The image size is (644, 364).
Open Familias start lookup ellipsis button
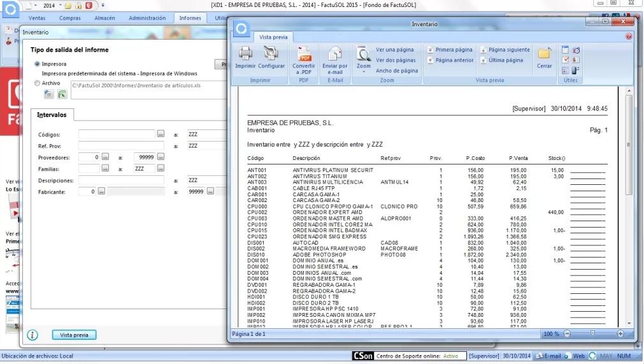(105, 168)
